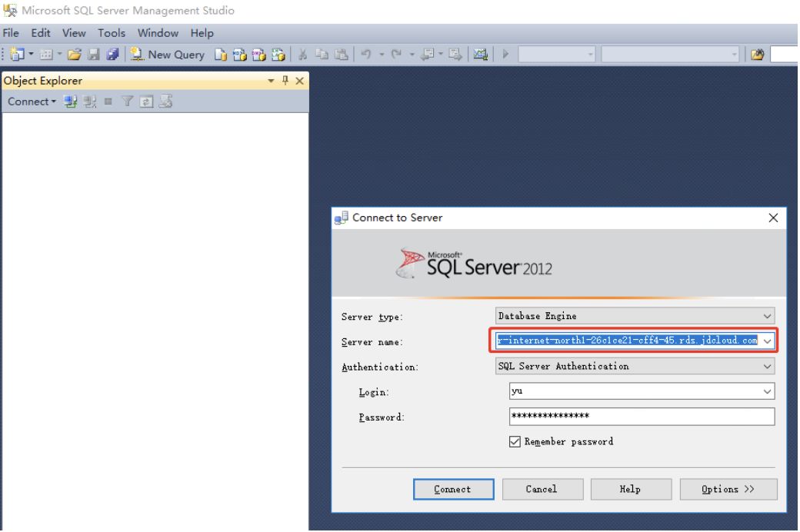
Task: Click the Analysis Services MDX Query icon
Action: (x=239, y=54)
